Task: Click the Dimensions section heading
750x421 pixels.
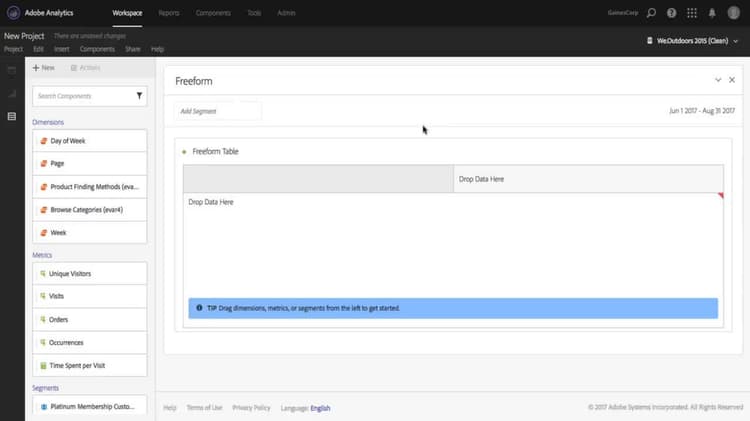Action: (48, 122)
